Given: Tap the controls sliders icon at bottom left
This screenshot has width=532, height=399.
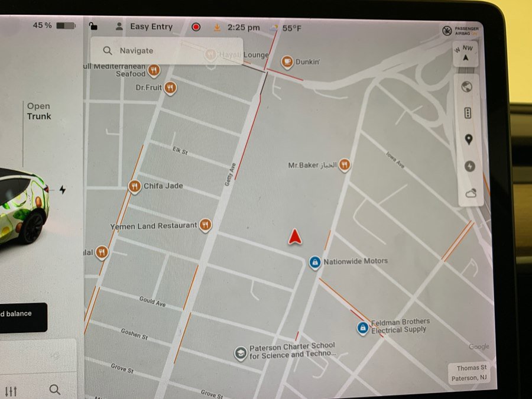Looking at the screenshot, I should (11, 391).
